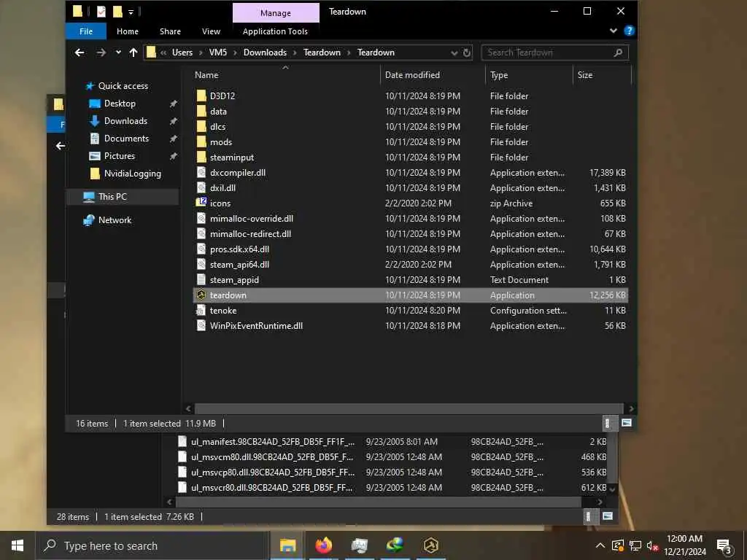Select Documents in navigation pane
The height and width of the screenshot is (560, 747).
pos(127,139)
